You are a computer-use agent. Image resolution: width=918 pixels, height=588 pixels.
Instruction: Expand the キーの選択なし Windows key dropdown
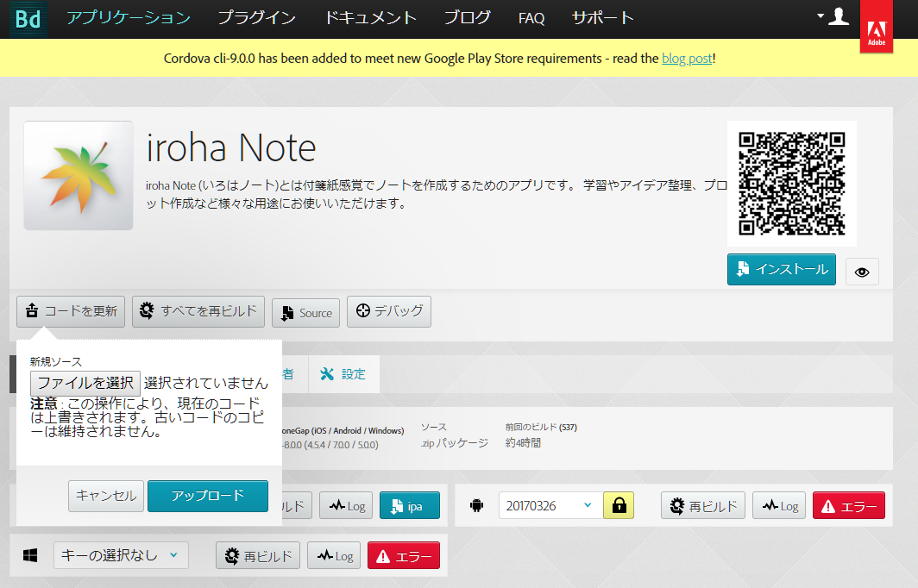click(x=121, y=555)
